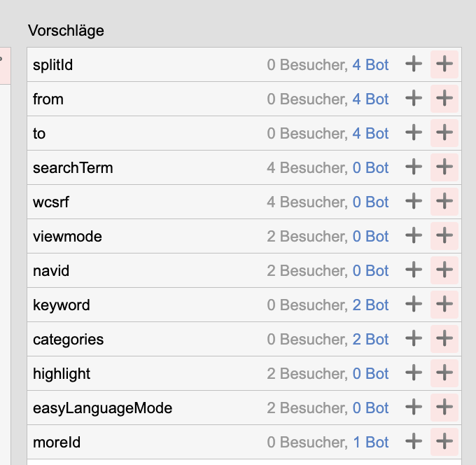The width and height of the screenshot is (476, 465).
Task: Click gray plus next to navid
Action: point(414,270)
